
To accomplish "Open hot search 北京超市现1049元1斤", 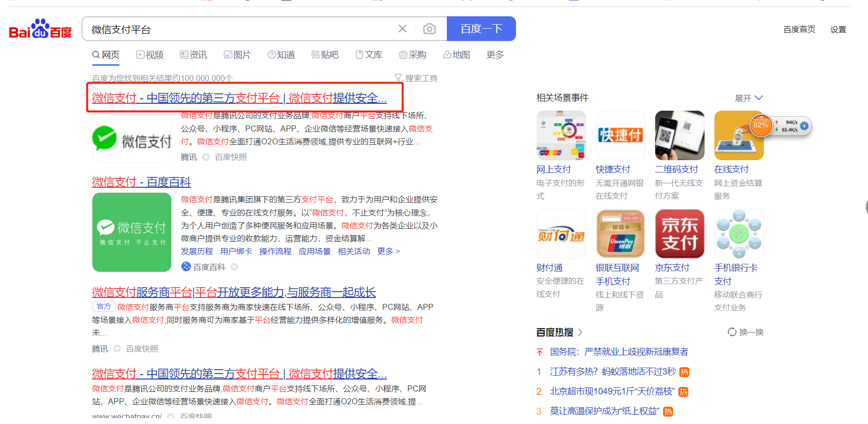I will point(612,391).
